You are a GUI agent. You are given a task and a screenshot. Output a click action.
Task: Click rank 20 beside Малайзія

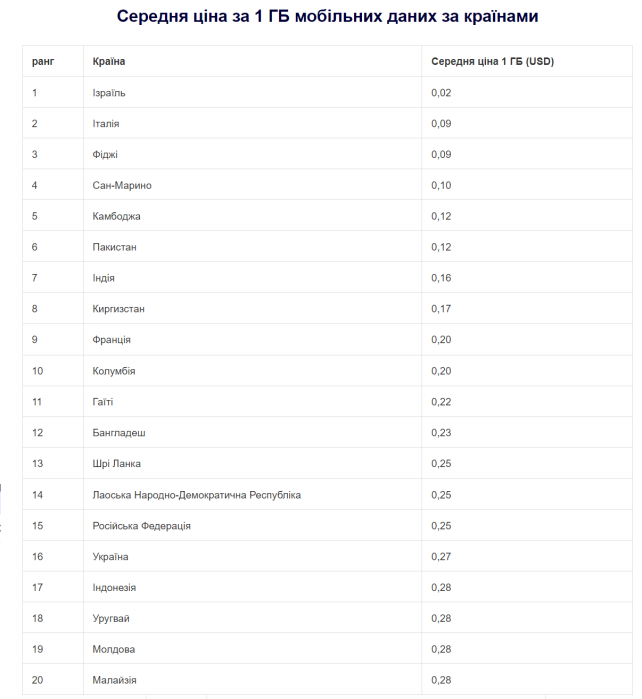[38, 681]
